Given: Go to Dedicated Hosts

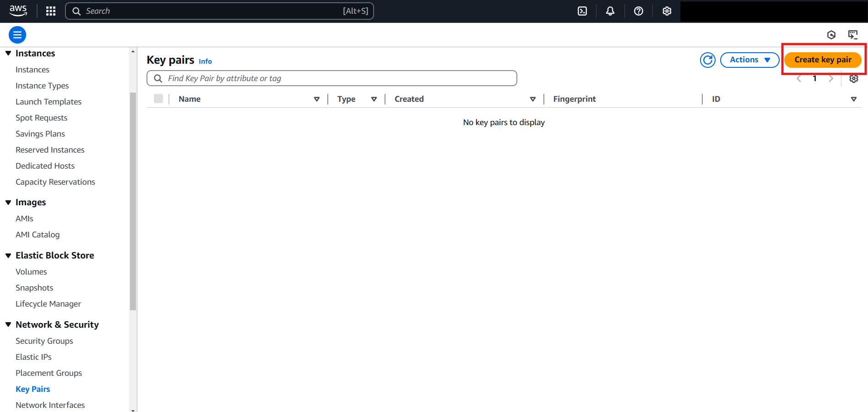Looking at the screenshot, I should pyautogui.click(x=45, y=166).
